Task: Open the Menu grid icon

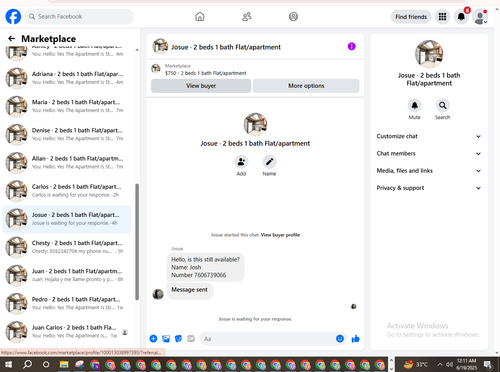Action: click(442, 16)
